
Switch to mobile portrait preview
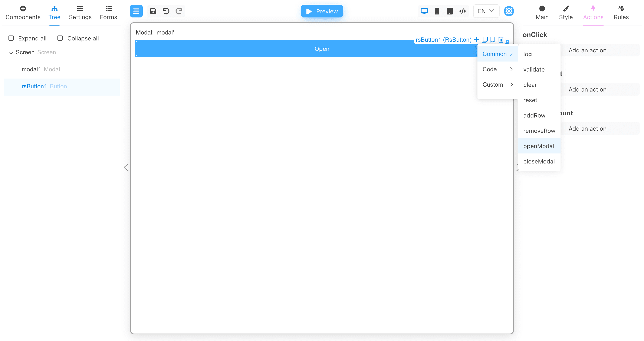437,11
